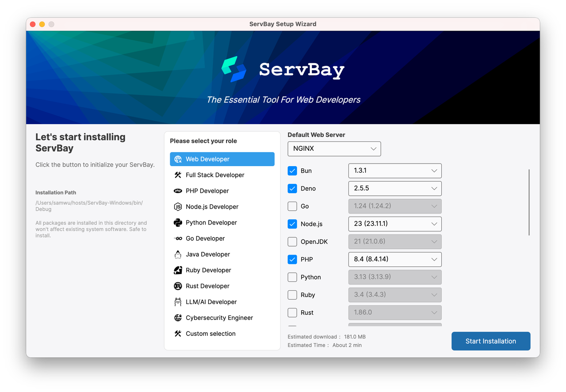Click the Web Developer globe icon

178,159
